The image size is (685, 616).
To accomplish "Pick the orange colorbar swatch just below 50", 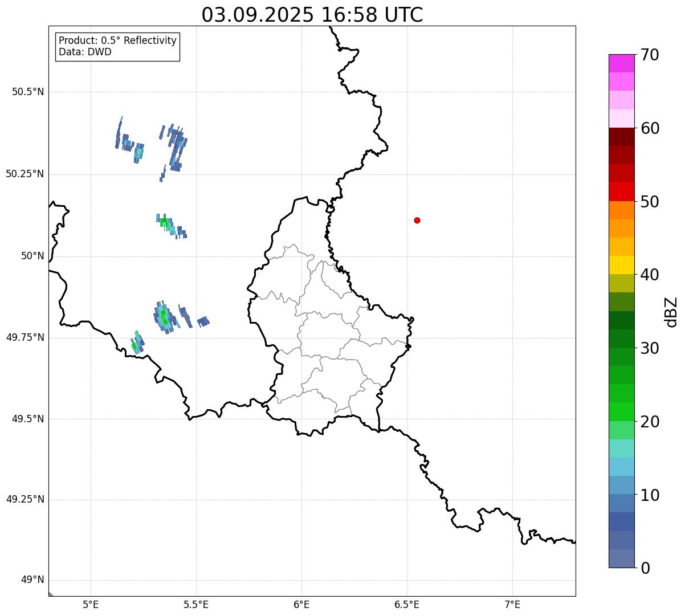I will coord(621,210).
